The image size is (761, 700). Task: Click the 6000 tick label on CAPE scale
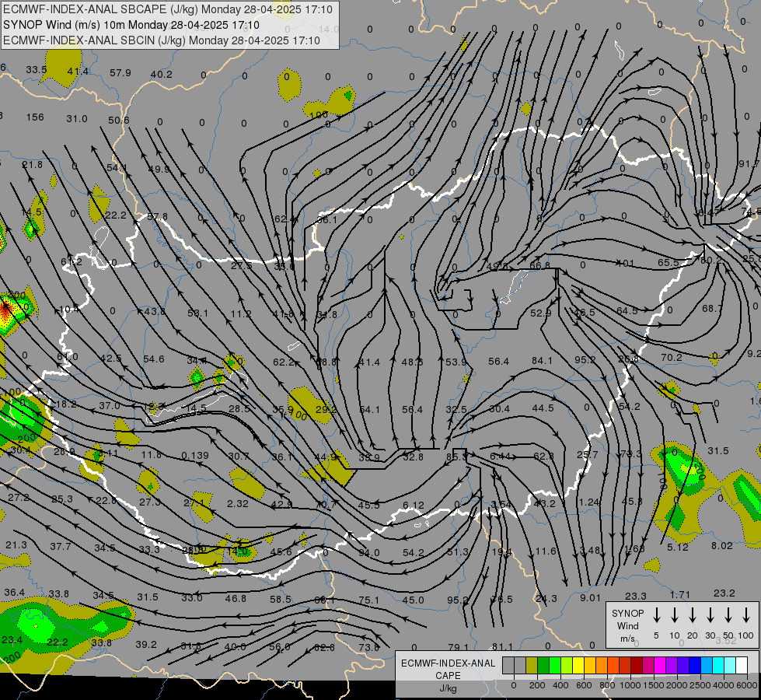pyautogui.click(x=748, y=685)
